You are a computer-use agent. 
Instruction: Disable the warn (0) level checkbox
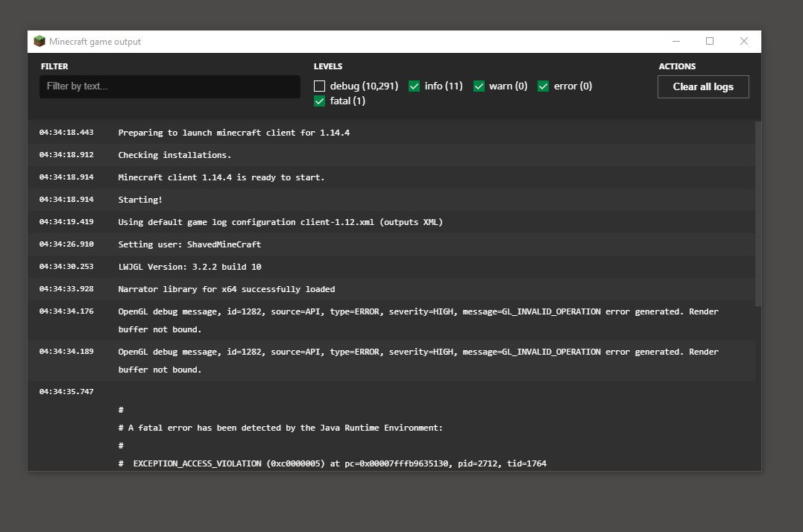coord(479,86)
